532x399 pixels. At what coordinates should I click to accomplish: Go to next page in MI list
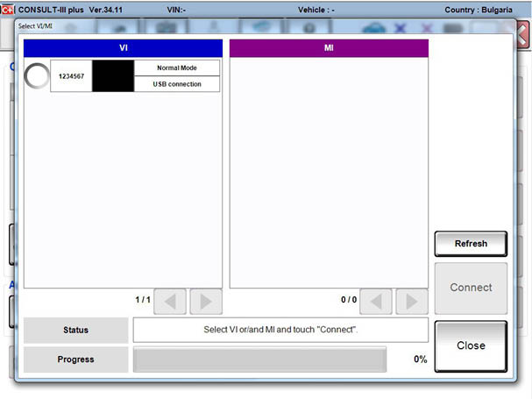411,302
